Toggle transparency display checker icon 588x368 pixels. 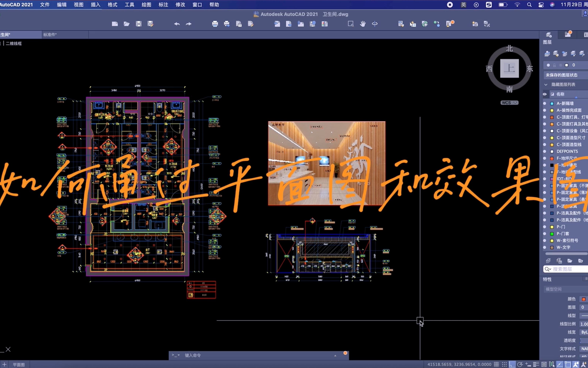(544, 364)
